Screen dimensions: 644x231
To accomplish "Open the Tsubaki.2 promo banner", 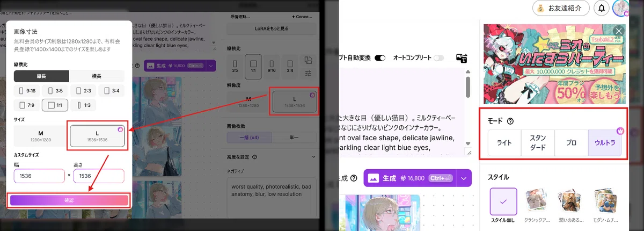I will point(555,64).
